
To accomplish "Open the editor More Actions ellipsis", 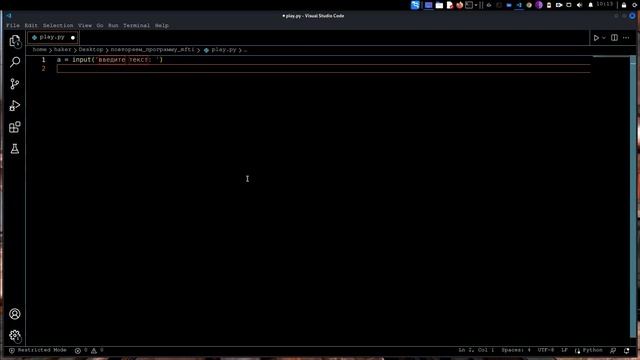I will click(626, 38).
